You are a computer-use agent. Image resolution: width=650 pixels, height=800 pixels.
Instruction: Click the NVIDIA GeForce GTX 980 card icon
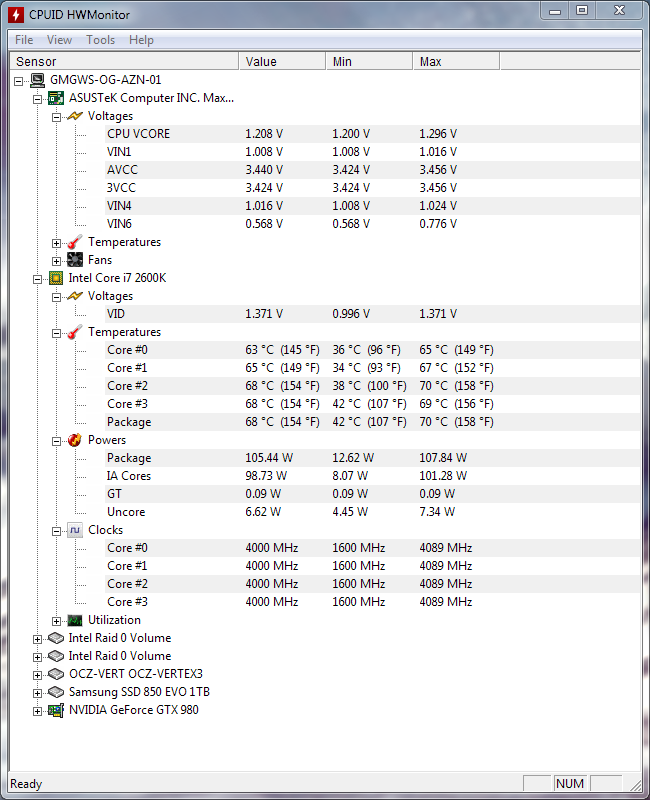coord(56,710)
